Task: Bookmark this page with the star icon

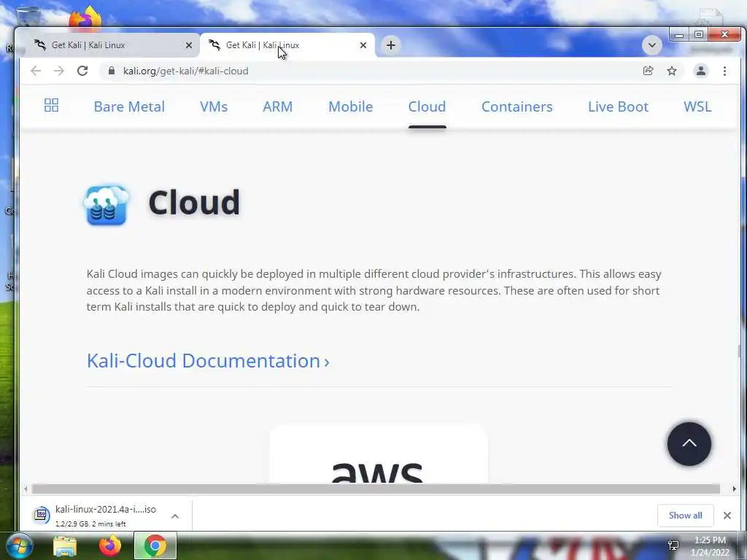Action: 672,71
